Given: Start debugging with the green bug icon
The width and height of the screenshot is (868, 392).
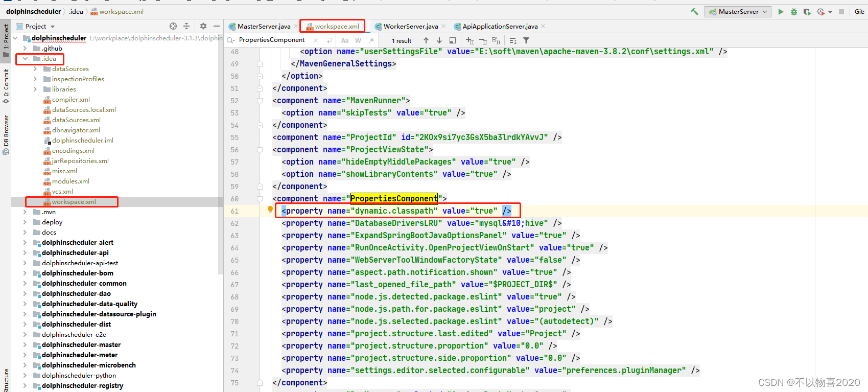Looking at the screenshot, I should click(794, 11).
